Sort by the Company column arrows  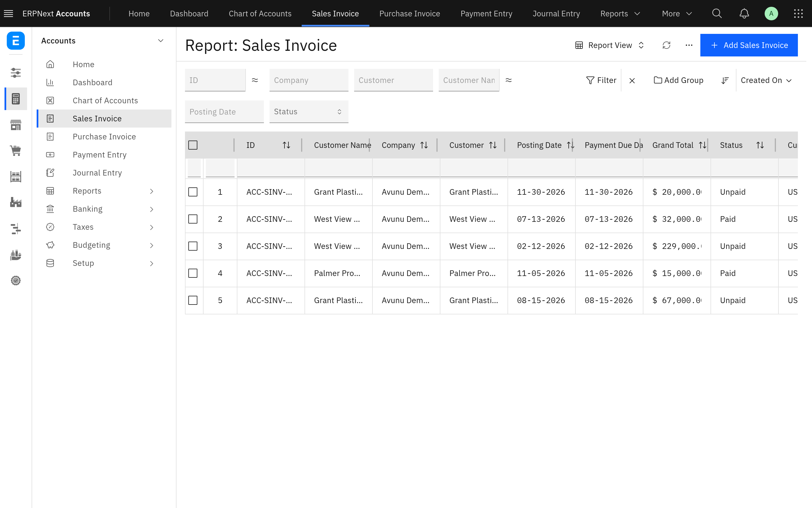coord(424,145)
